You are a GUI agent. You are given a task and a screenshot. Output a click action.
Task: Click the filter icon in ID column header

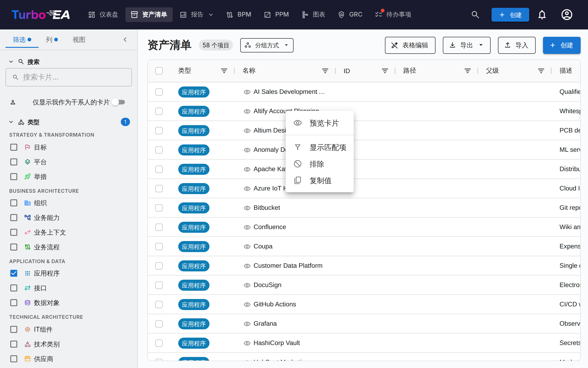pyautogui.click(x=385, y=71)
